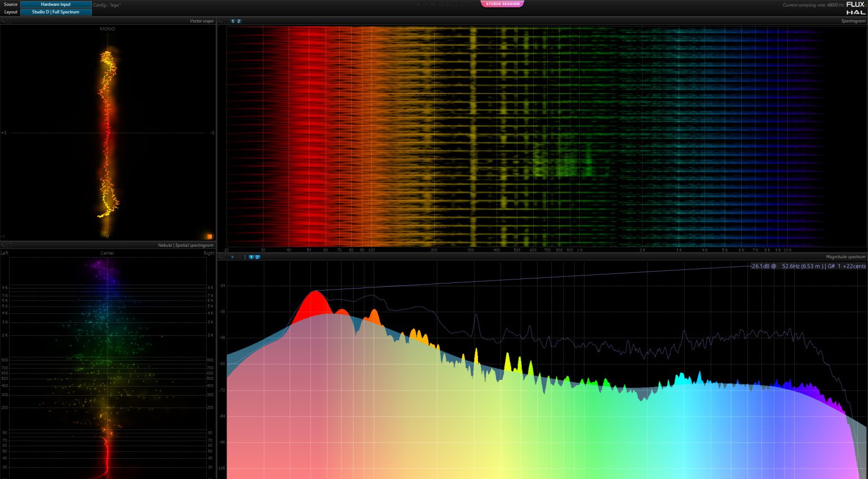Image resolution: width=868 pixels, height=479 pixels.
Task: Toggle channel 2 in Spectrogram panel header
Action: pos(238,21)
